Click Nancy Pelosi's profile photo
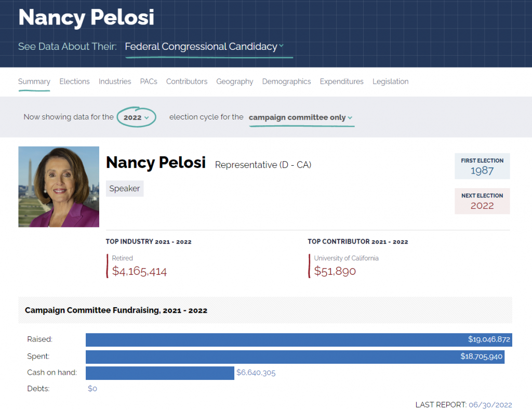 (x=59, y=187)
